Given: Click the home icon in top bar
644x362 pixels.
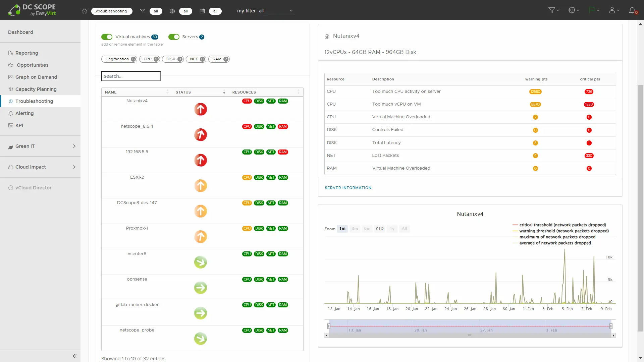Looking at the screenshot, I should click(85, 11).
